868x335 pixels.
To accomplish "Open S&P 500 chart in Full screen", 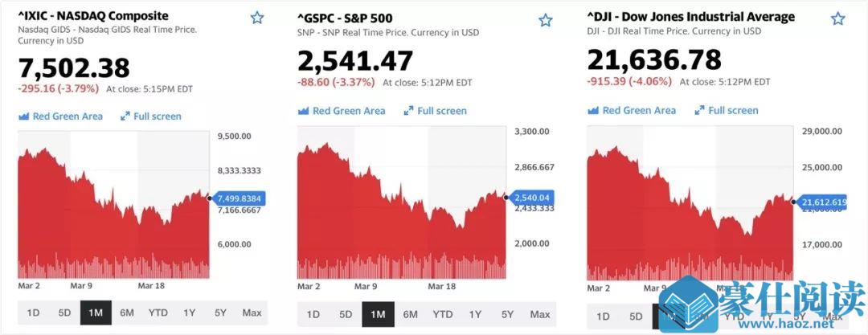I will tap(435, 111).
